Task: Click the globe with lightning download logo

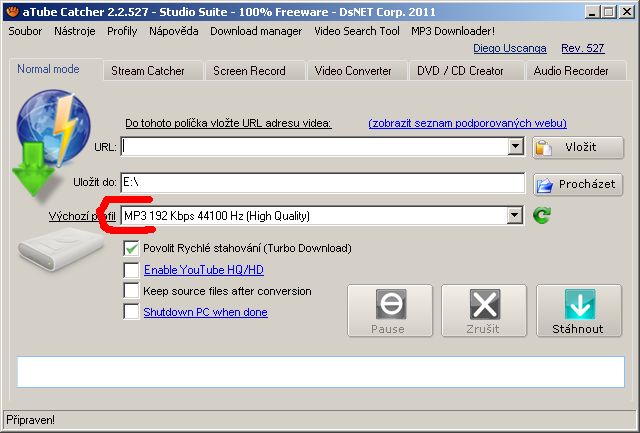Action: 51,145
